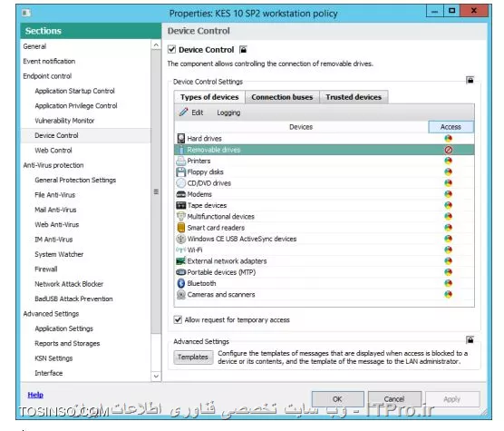Open Application Privilege Control section
Image resolution: width=504 pixels, height=431 pixels.
point(76,105)
